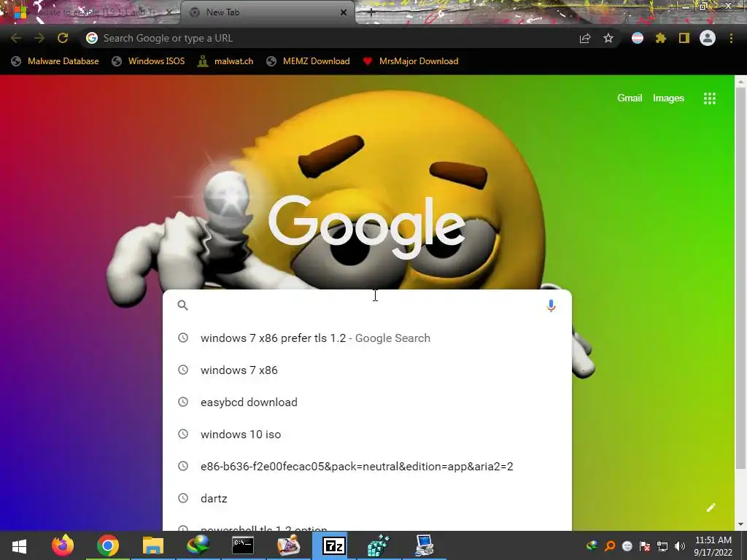Viewport: 747px width, 560px height.
Task: Open the Google apps grid
Action: (710, 98)
